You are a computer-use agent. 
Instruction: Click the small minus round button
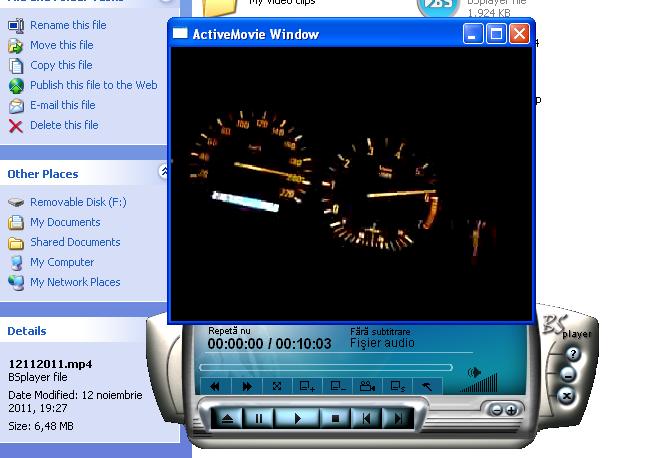coord(497,410)
